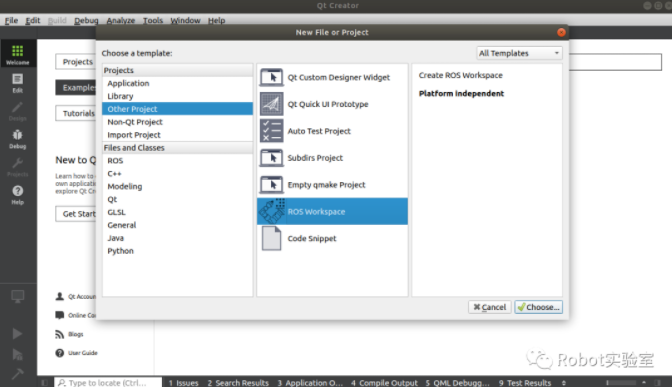Select Library under Projects
672x387 pixels.
click(x=177, y=96)
